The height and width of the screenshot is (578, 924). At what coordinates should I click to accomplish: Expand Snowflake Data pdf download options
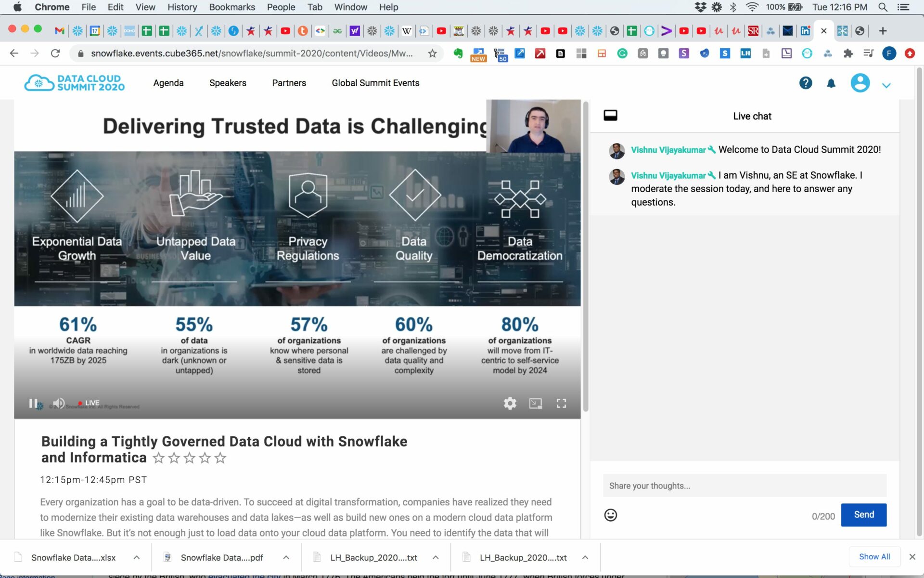click(x=286, y=557)
